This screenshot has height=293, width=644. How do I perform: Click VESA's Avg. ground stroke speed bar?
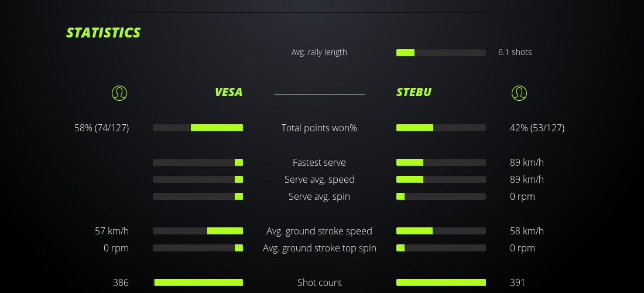[x=198, y=231]
